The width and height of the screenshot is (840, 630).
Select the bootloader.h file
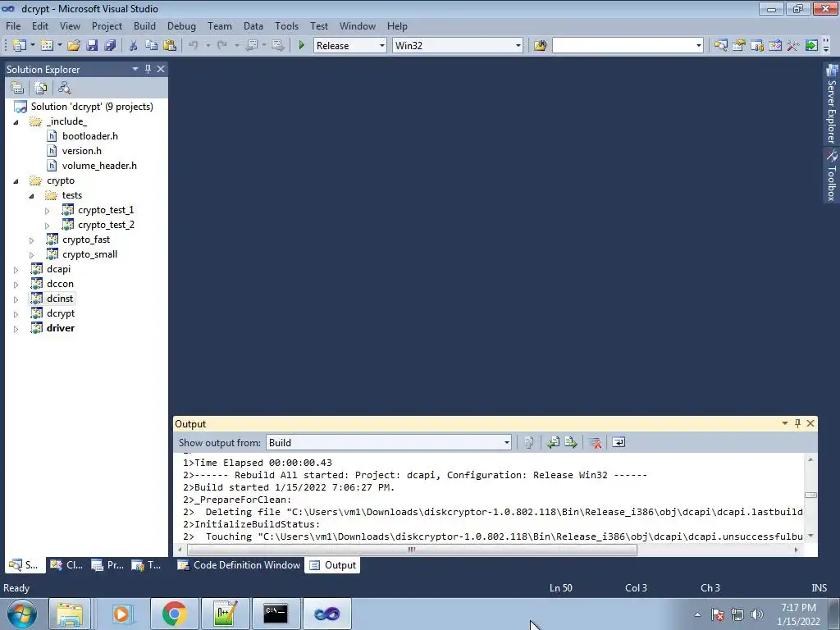pos(90,136)
